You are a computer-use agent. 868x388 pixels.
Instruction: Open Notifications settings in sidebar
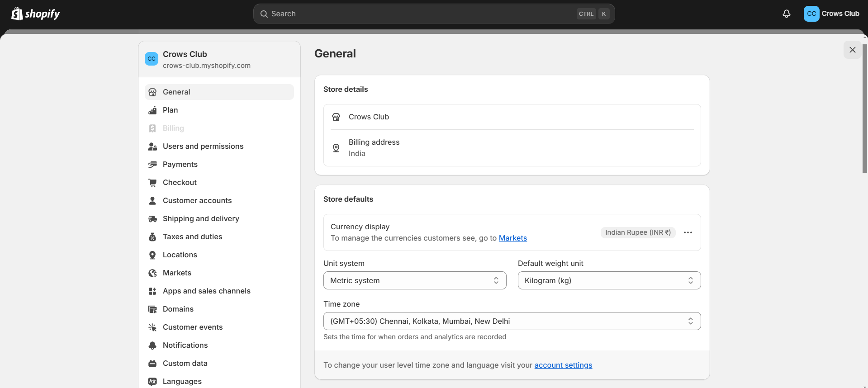click(219, 345)
